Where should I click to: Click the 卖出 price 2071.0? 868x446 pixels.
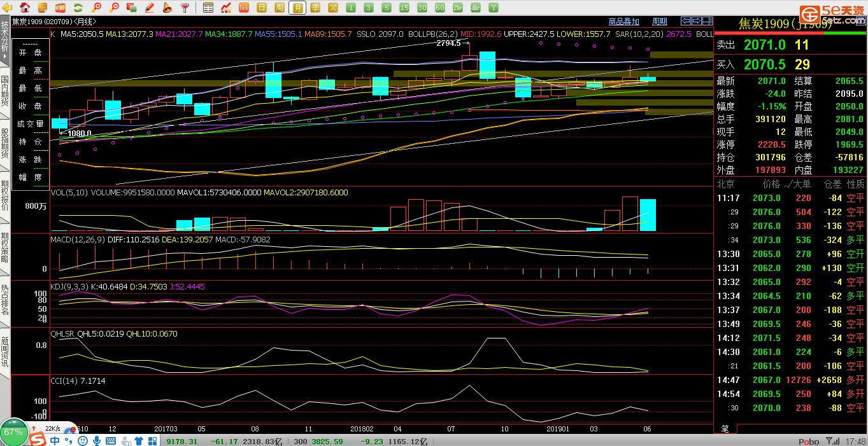764,45
